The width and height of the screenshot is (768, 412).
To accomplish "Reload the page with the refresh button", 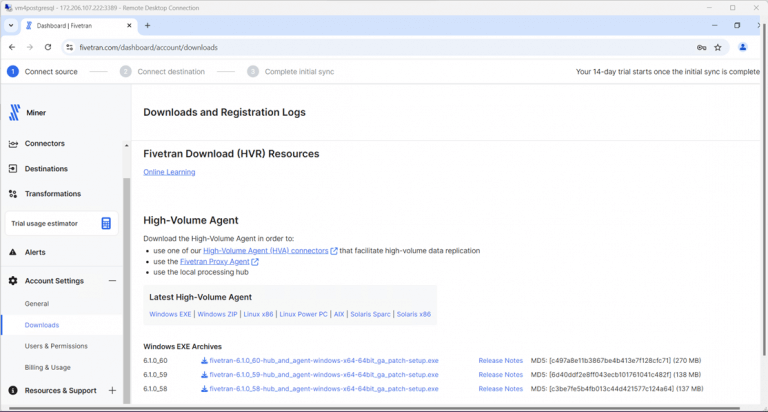I will coord(49,47).
